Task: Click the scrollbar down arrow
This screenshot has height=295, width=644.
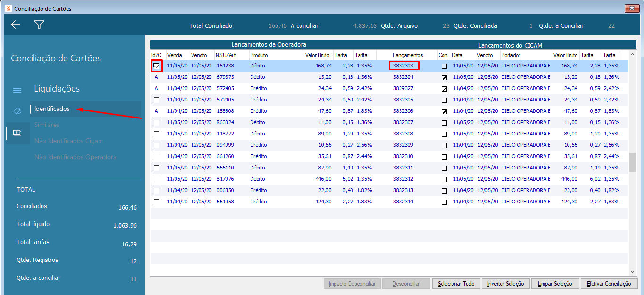Action: pos(632,271)
